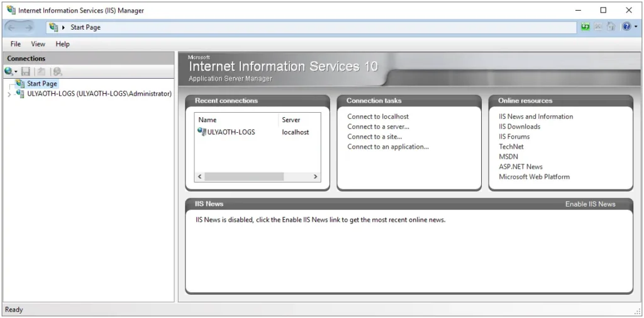The height and width of the screenshot is (318, 644).
Task: Open the dropdown arrow next to Help icon
Action: pyautogui.click(x=635, y=27)
